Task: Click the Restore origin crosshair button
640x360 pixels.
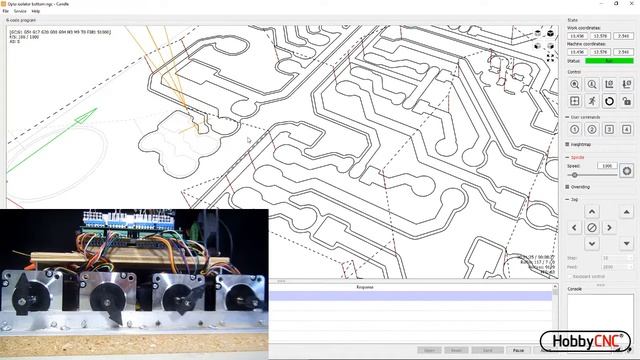Action: pos(575,101)
